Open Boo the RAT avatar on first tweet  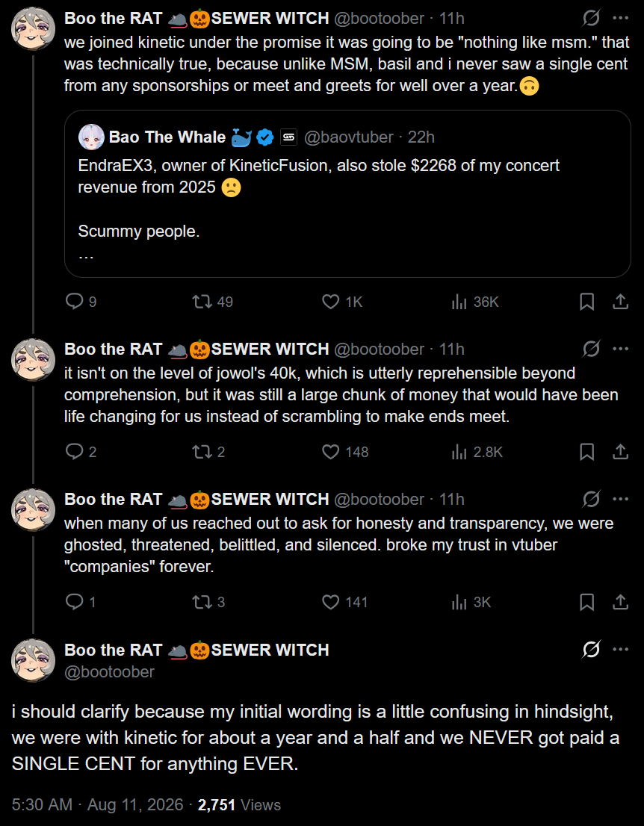pyautogui.click(x=33, y=28)
